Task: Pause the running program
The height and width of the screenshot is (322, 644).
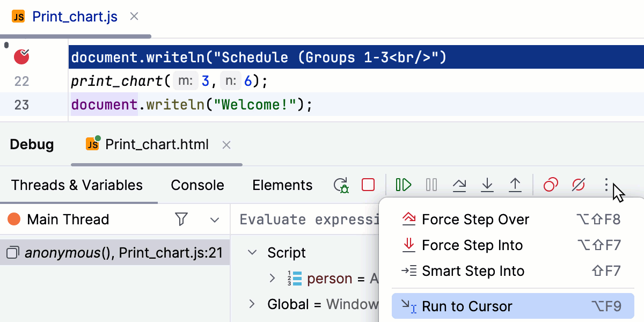Action: [431, 185]
